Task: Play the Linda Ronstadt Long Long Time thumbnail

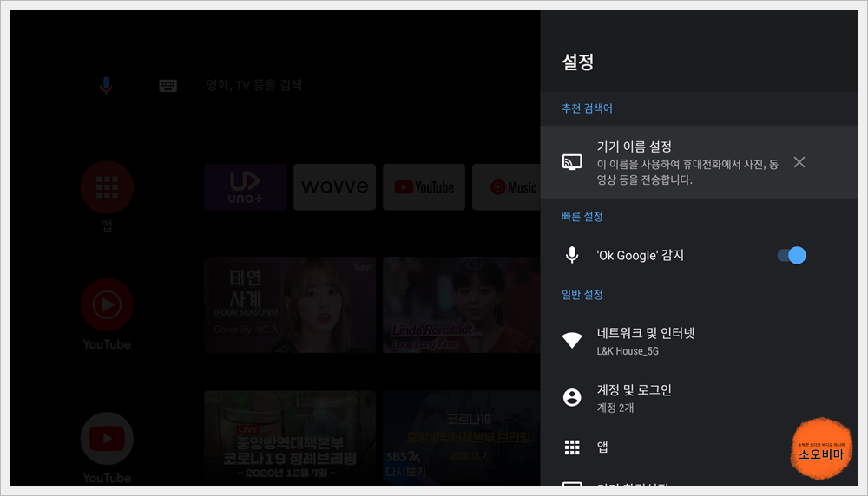Action: click(462, 304)
